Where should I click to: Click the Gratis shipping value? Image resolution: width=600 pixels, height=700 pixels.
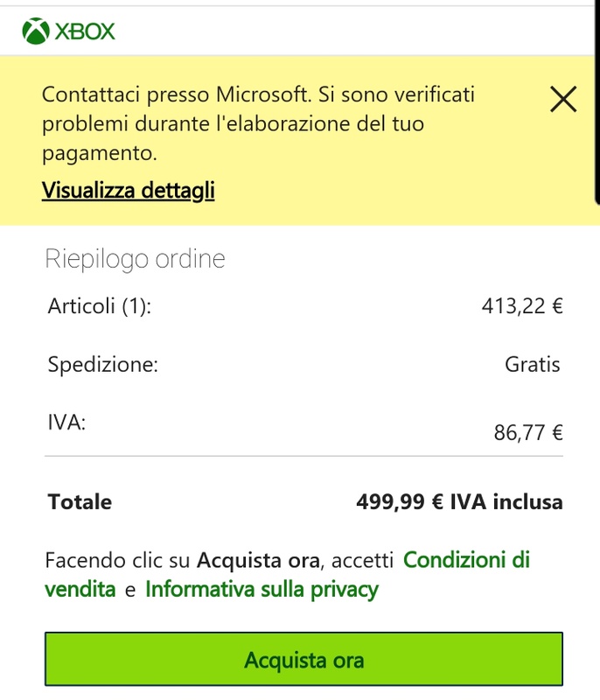click(x=532, y=364)
